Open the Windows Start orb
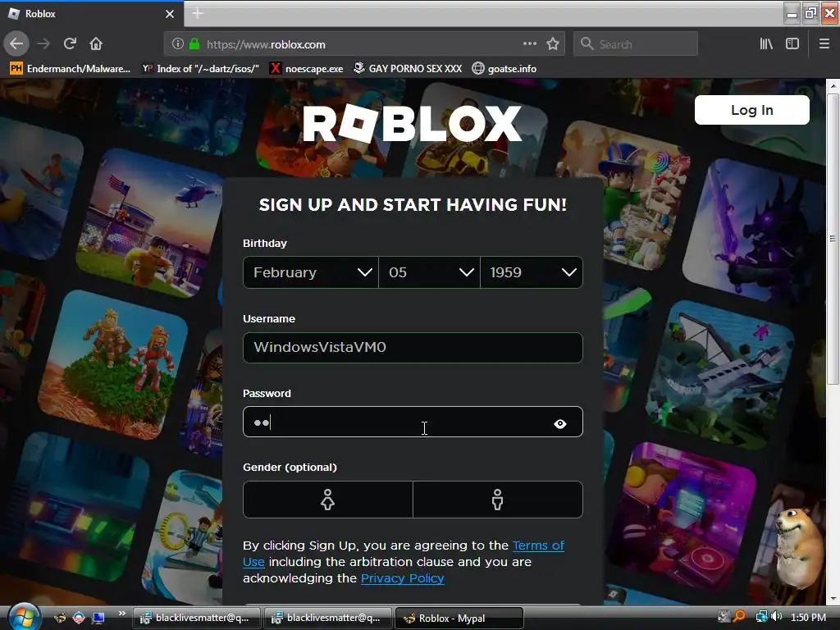 (22, 617)
